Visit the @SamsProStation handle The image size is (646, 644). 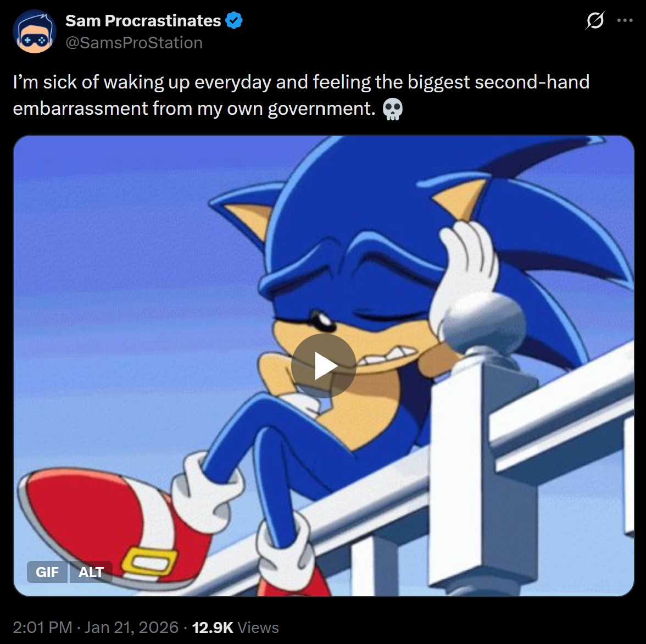coord(134,43)
